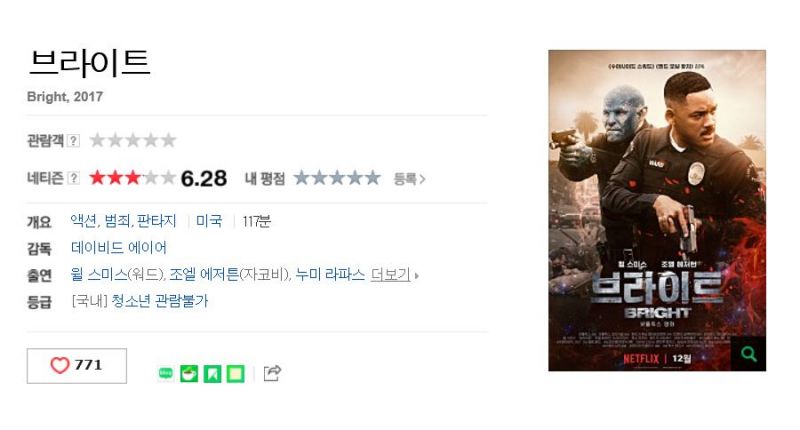Click the green memo square share icon

[x=236, y=374]
